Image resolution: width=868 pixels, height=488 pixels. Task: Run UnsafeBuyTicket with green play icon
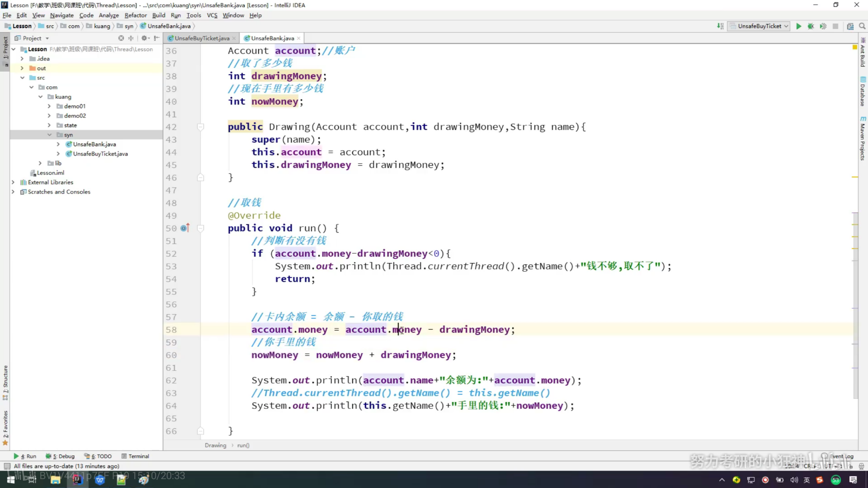click(798, 26)
